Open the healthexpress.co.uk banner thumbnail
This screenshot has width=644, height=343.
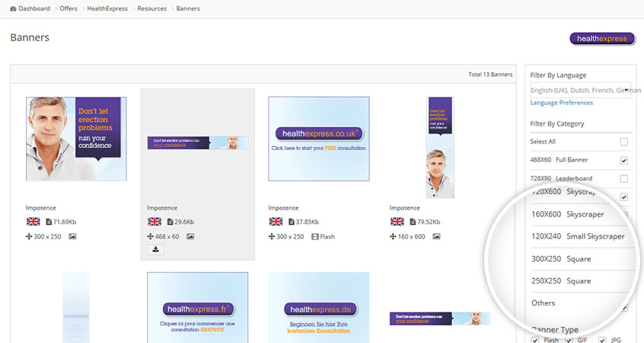[x=318, y=139]
